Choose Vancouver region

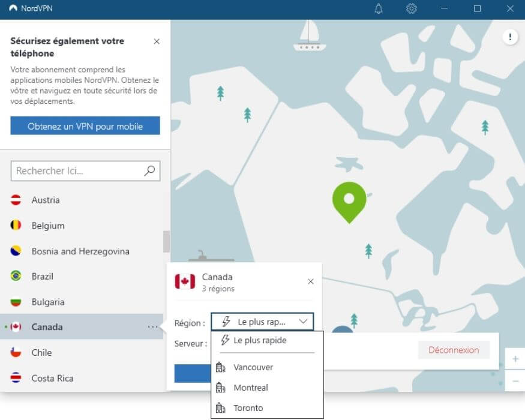[x=267, y=367]
